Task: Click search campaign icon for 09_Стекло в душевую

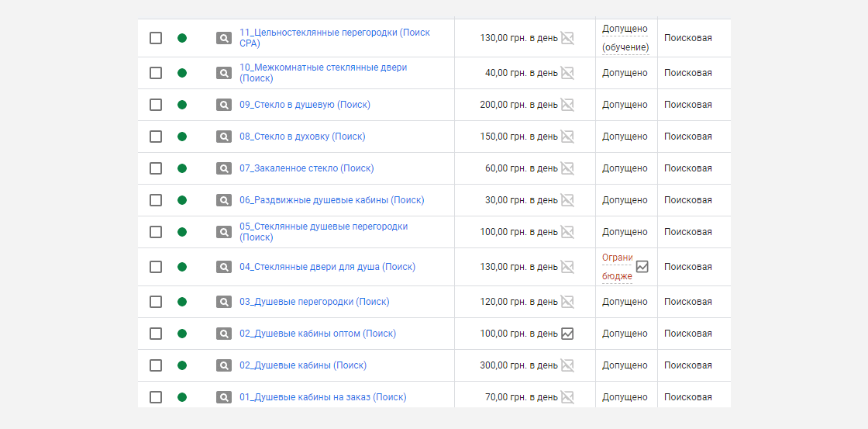Action: click(x=224, y=105)
